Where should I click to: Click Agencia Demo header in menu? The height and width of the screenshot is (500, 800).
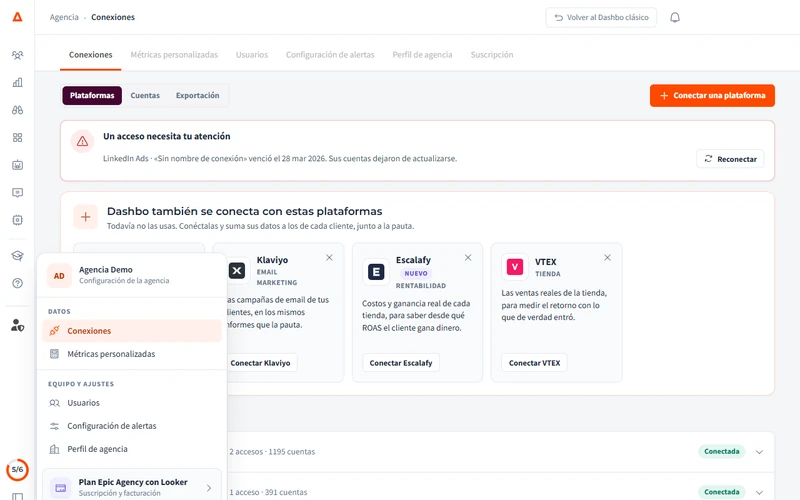coord(132,275)
